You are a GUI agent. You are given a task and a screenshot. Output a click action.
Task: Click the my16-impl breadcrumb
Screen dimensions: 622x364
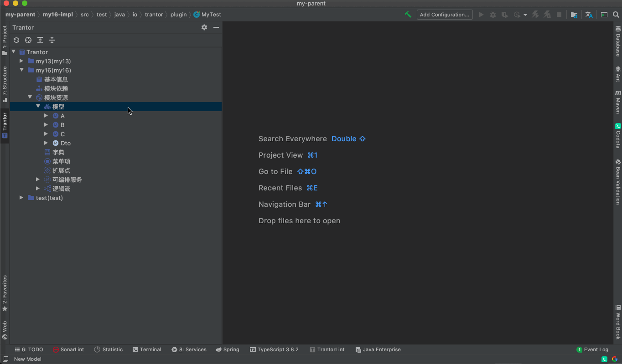[x=57, y=15]
